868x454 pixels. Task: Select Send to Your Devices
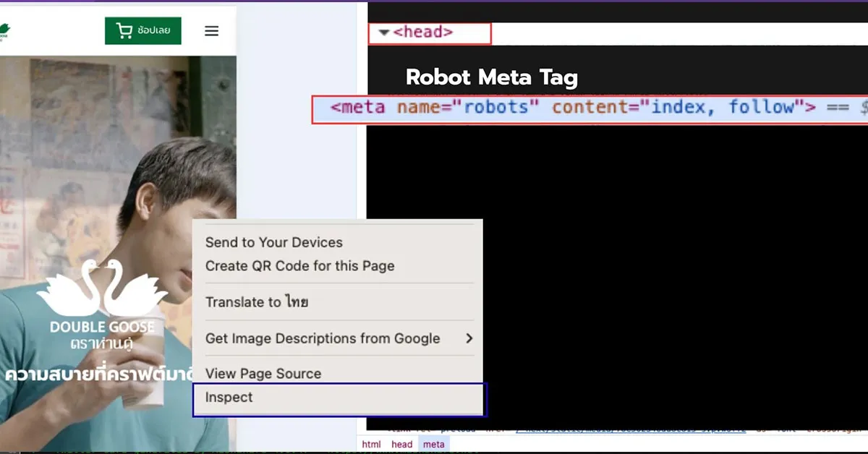pos(273,242)
